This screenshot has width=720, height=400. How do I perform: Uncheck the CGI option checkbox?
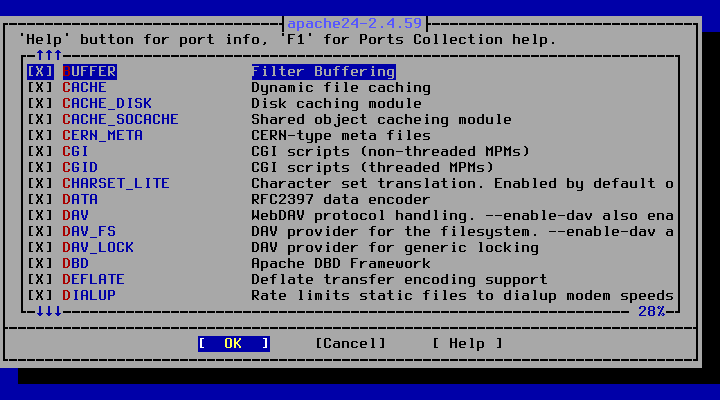[x=40, y=152]
